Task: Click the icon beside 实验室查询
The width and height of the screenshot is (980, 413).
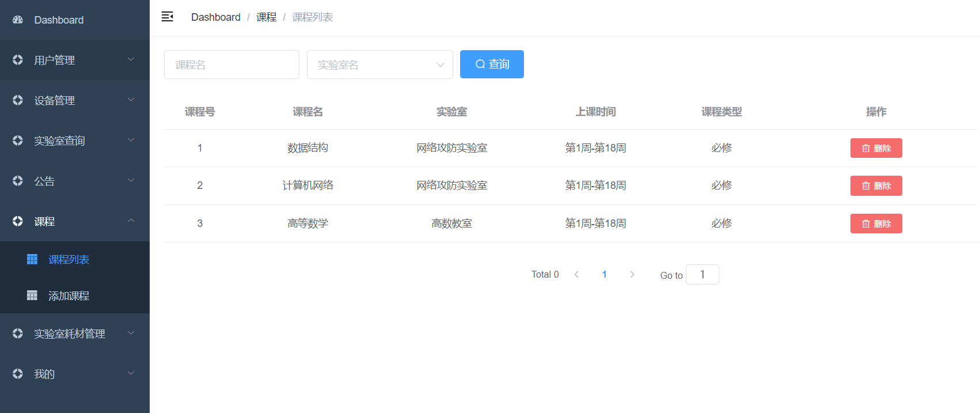Action: 18,141
